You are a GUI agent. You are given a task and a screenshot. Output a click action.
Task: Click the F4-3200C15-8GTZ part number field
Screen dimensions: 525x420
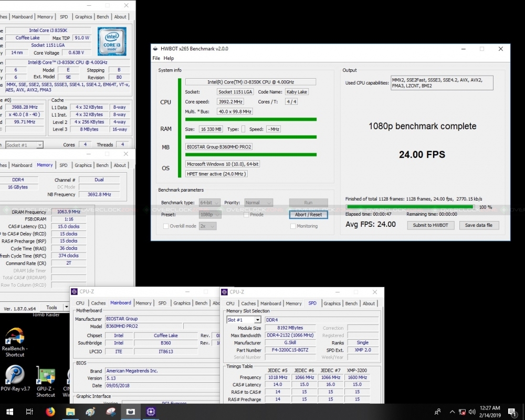click(290, 350)
